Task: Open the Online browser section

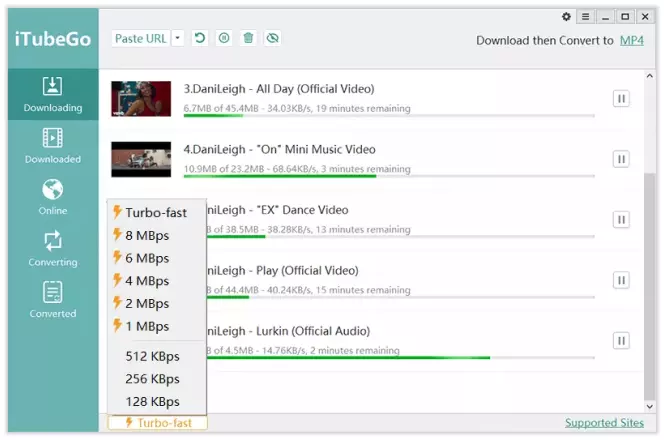Action: pyautogui.click(x=53, y=197)
